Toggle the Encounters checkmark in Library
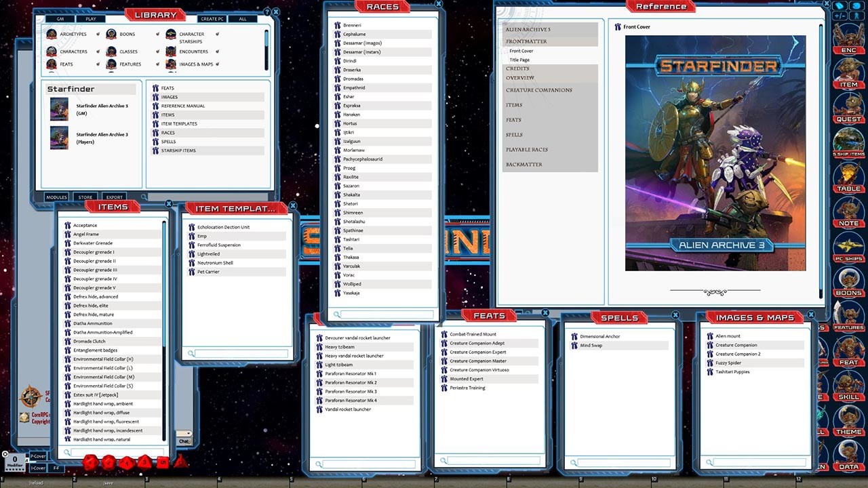 (x=217, y=52)
